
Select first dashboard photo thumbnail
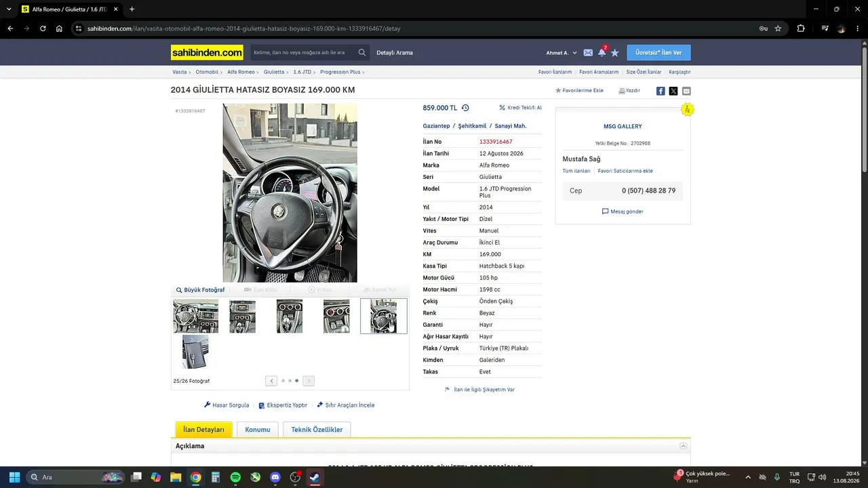click(x=196, y=316)
